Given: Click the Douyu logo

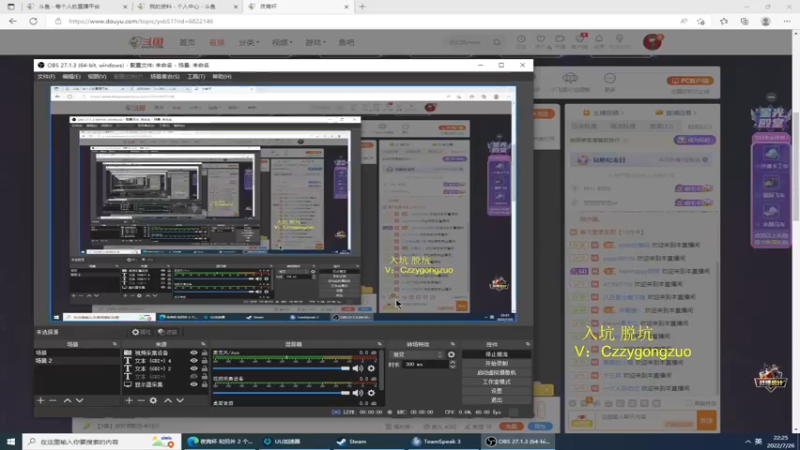Looking at the screenshot, I should point(146,42).
